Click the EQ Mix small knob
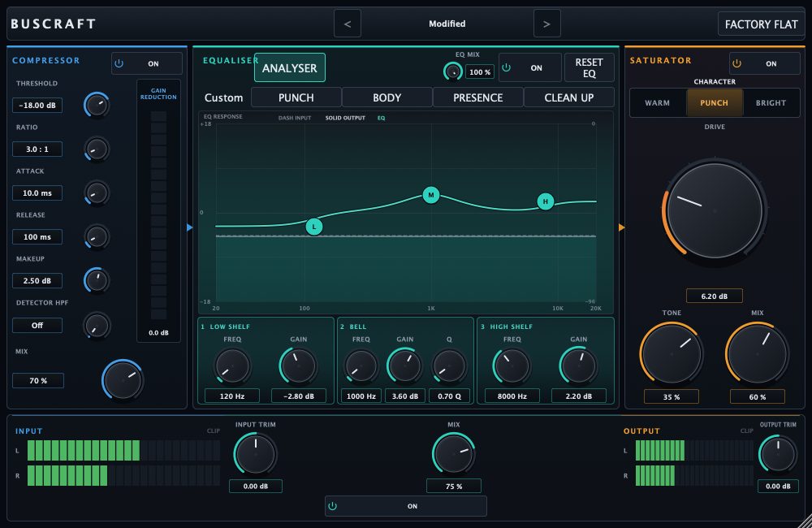Image resolution: width=812 pixels, height=528 pixels. pyautogui.click(x=453, y=71)
